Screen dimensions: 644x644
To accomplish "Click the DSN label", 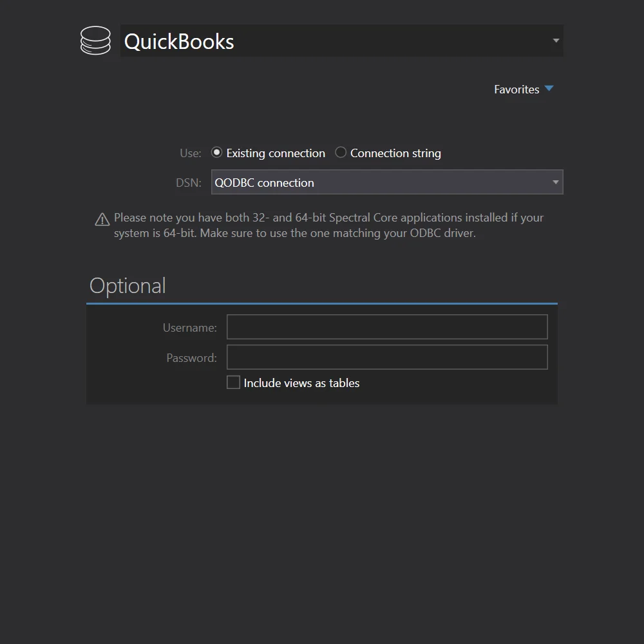I will point(188,182).
